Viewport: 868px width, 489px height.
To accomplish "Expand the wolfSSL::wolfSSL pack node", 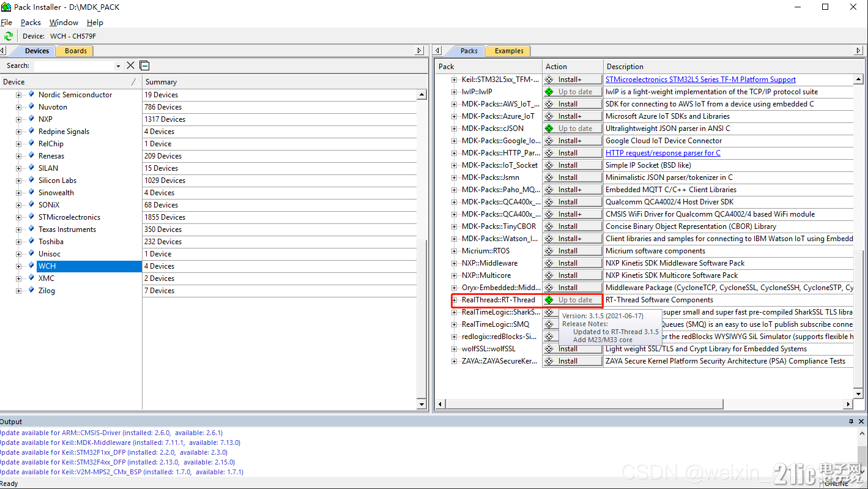I will (x=454, y=349).
